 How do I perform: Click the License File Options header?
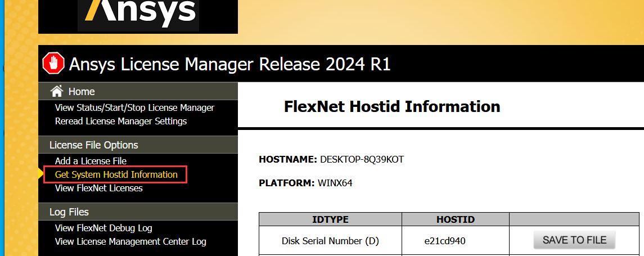coord(93,145)
